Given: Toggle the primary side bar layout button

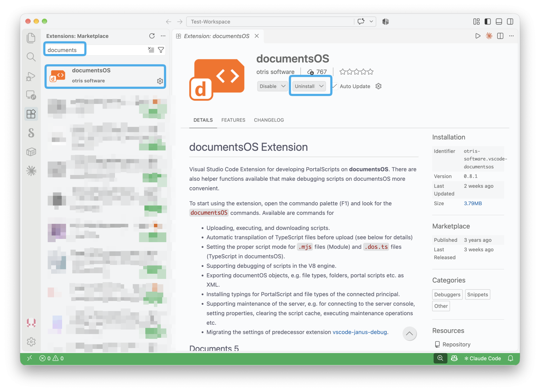Looking at the screenshot, I should pos(488,22).
